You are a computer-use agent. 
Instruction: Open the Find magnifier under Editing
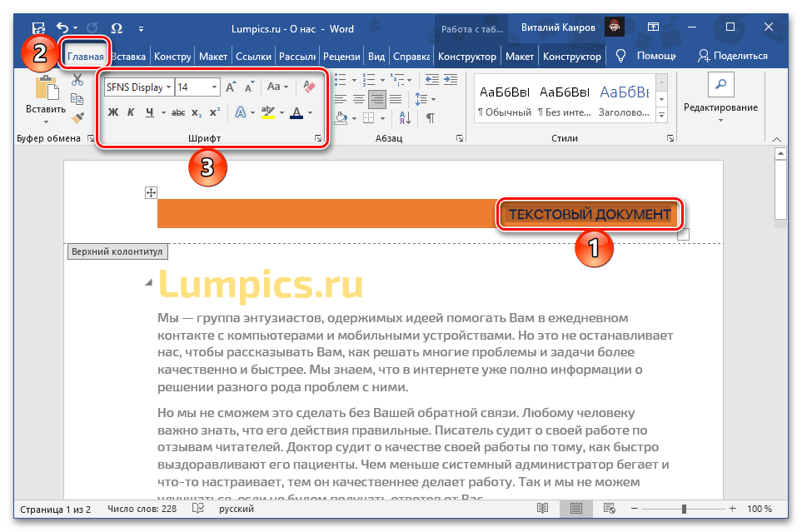[720, 84]
